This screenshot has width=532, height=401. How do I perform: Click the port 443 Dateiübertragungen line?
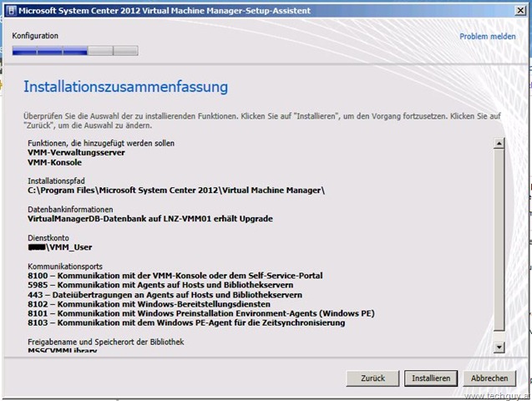tap(165, 295)
